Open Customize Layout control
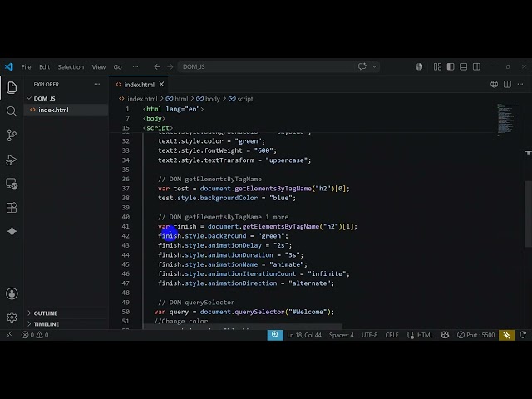The height and width of the screenshot is (399, 532). pos(437,66)
